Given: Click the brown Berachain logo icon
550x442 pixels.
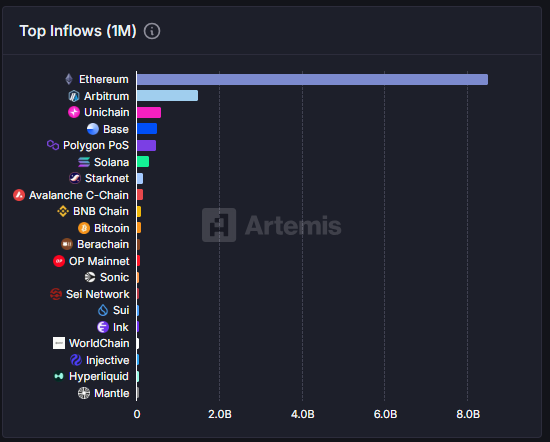Looking at the screenshot, I should point(67,244).
